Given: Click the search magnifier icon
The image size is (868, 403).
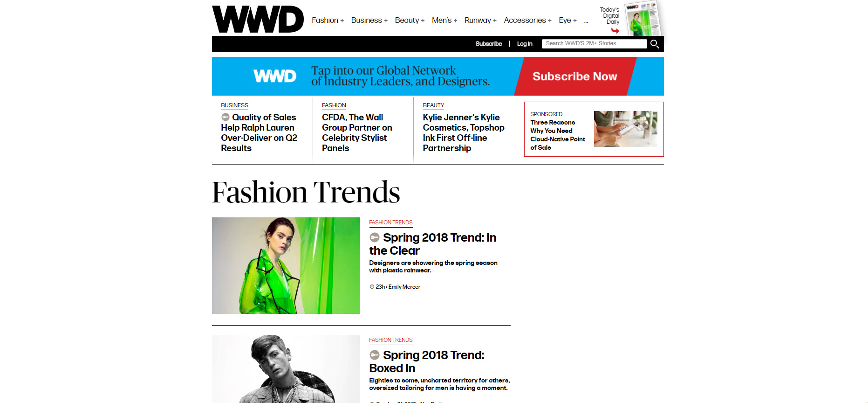Looking at the screenshot, I should [655, 44].
